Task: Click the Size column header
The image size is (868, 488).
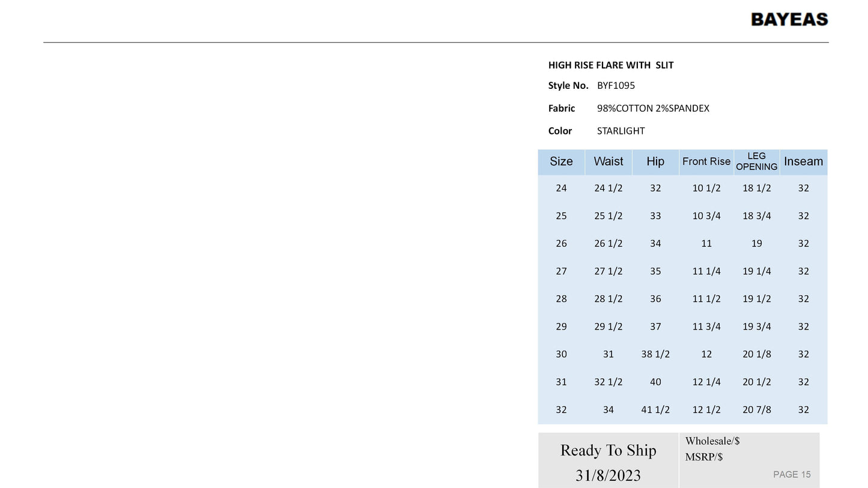Action: 561,161
